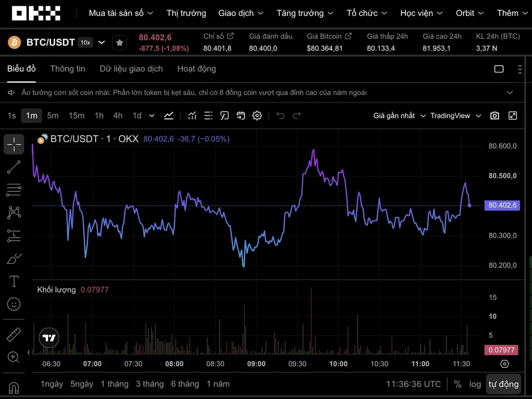Select the ruler measure tool
This screenshot has height=399, width=532.
pyautogui.click(x=14, y=335)
